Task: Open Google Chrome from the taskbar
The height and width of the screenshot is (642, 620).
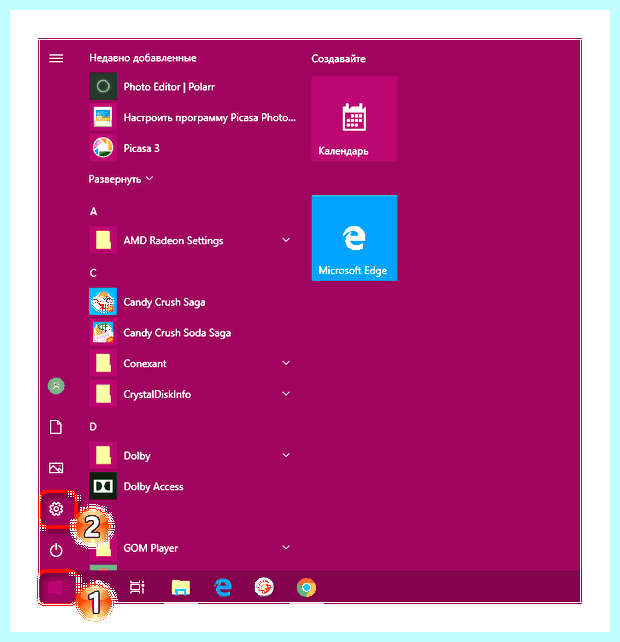Action: point(306,588)
